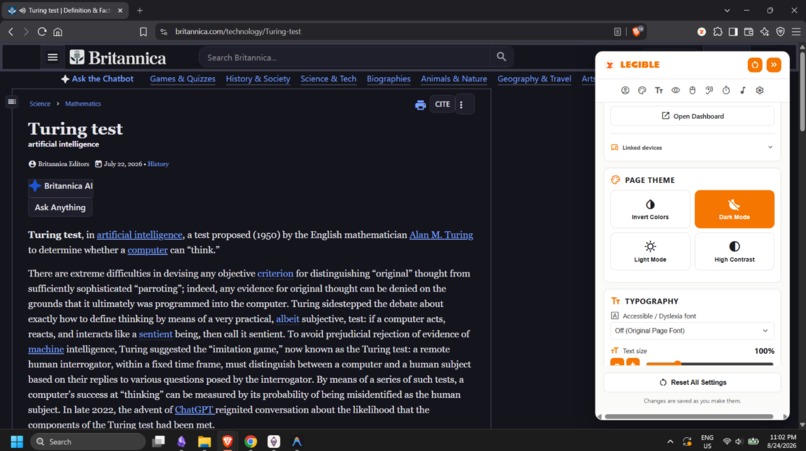Follow the artificial intelligence link
The width and height of the screenshot is (806, 451).
click(139, 235)
